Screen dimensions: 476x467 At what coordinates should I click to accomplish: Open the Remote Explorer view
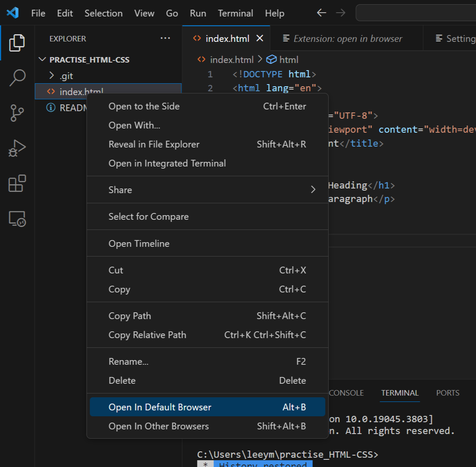pyautogui.click(x=17, y=218)
